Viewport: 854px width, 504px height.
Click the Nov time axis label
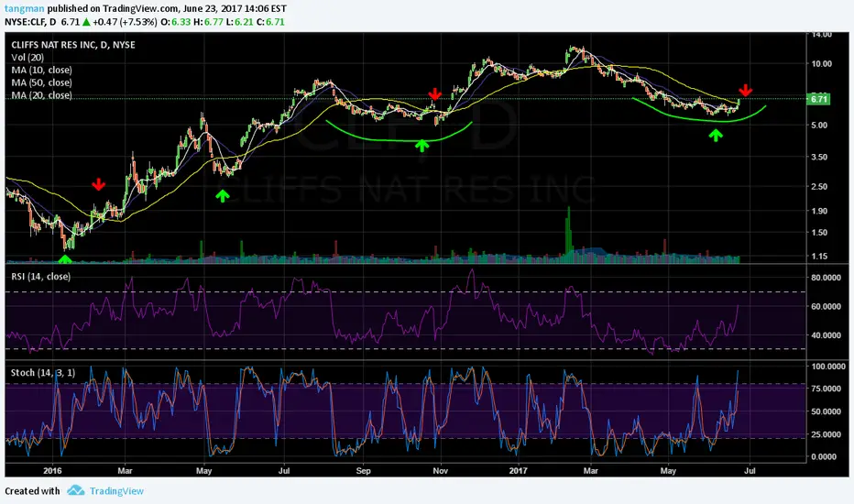(440, 470)
